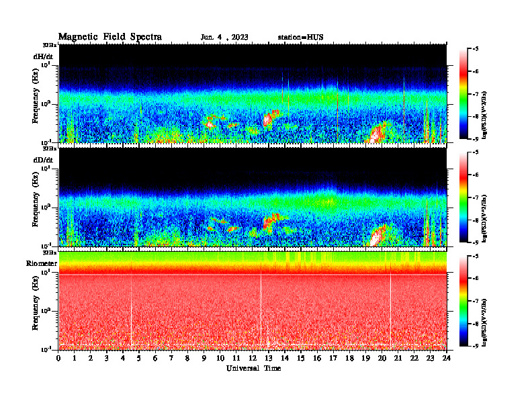The height and width of the screenshot is (411, 532).
Task: Click the -8 tick on Riometer color scale
Action: [476, 324]
